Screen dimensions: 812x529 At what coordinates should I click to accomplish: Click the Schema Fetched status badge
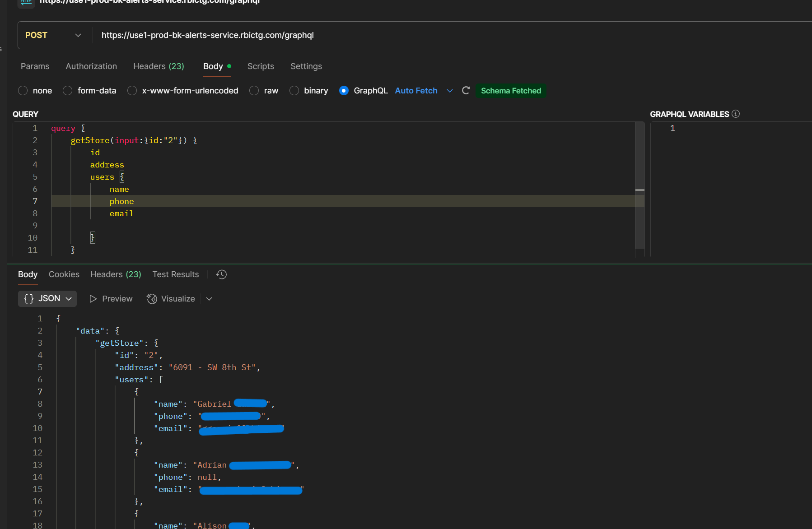coord(511,91)
